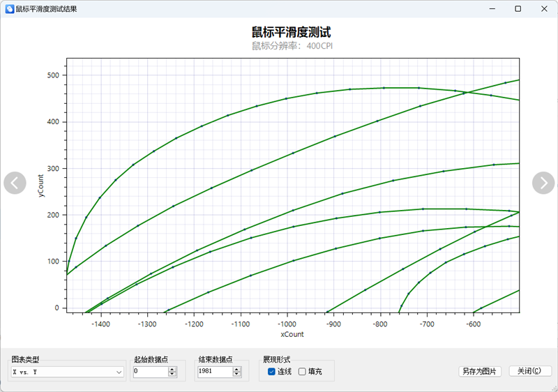Decrease 起始数据点 with down spinner arrow
Viewport: 558px width, 392px height.
tap(172, 375)
